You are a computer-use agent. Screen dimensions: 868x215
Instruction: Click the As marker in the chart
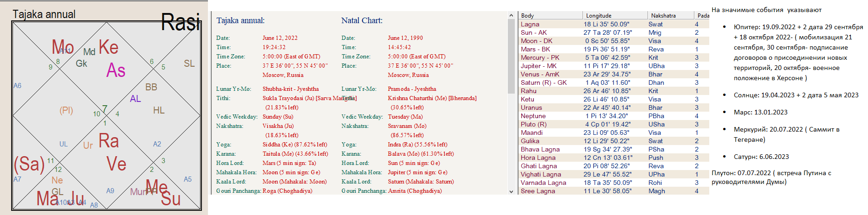[116, 70]
